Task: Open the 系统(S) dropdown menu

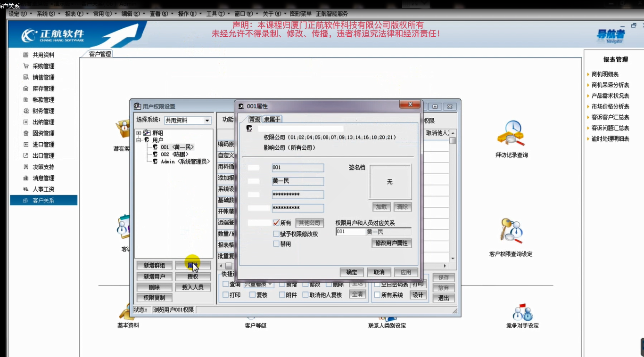Action: tap(49, 14)
